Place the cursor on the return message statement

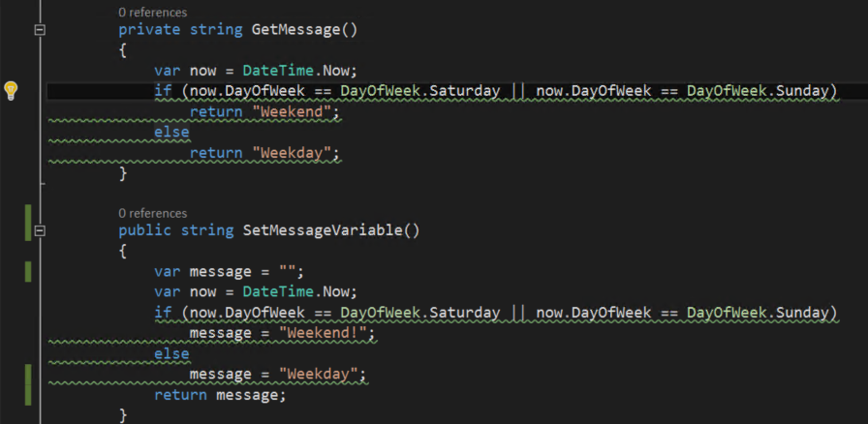[x=220, y=394]
